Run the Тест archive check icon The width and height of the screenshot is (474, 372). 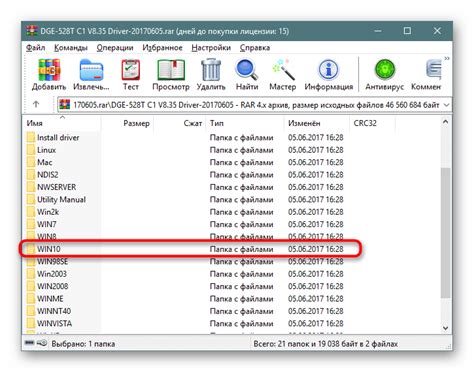click(x=130, y=70)
